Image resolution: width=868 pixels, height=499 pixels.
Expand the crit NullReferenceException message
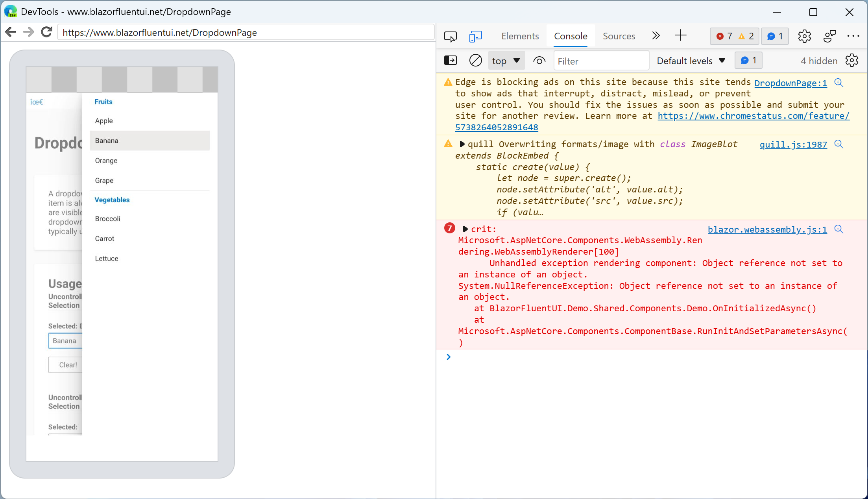[x=464, y=229]
